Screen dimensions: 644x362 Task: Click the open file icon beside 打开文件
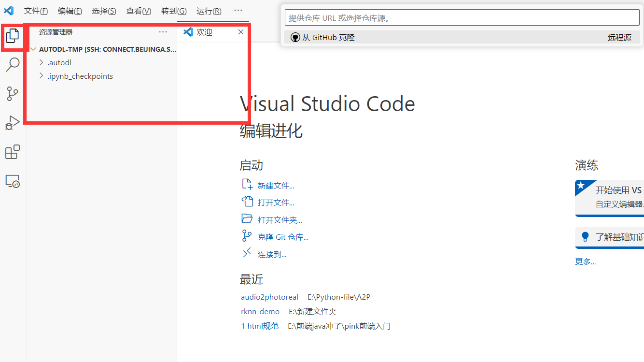[247, 202]
